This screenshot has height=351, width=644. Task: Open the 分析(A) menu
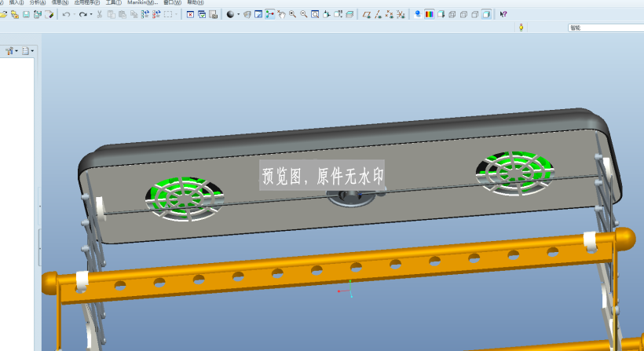[x=38, y=2]
